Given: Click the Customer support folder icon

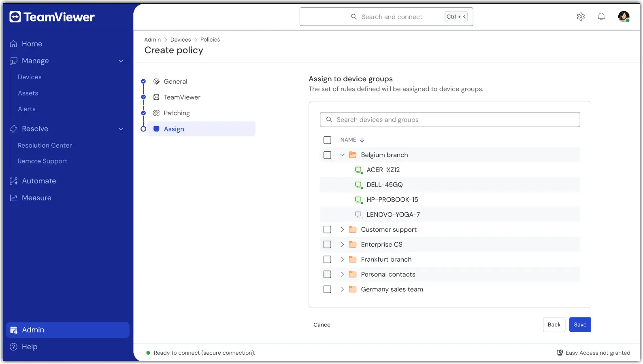Looking at the screenshot, I should [353, 229].
